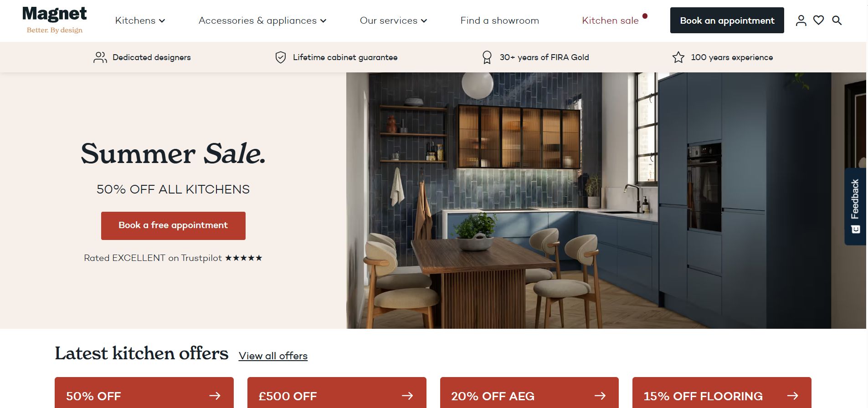
Task: Open the Kitchen sale menu item
Action: click(x=611, y=20)
